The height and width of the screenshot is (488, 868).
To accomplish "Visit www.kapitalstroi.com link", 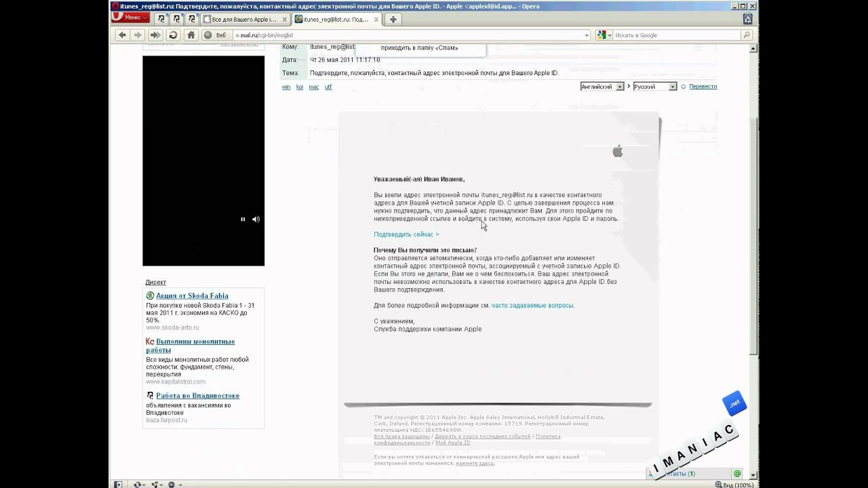I will click(x=176, y=382).
